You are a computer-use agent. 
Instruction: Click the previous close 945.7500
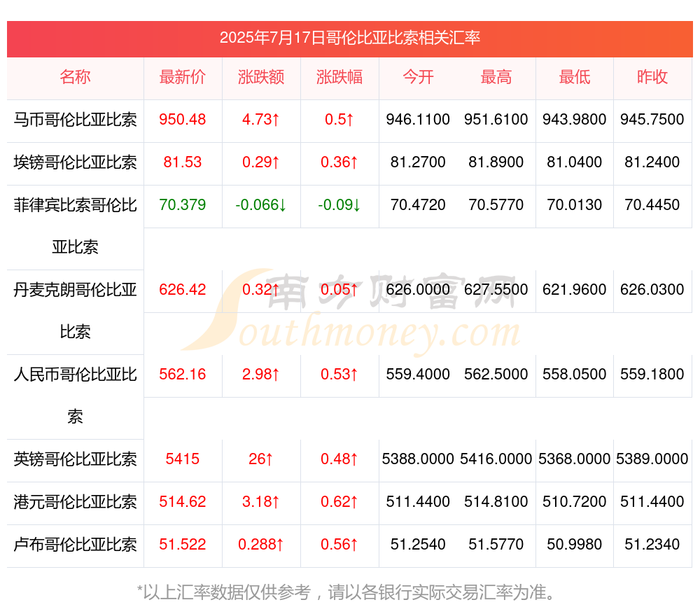(x=652, y=119)
